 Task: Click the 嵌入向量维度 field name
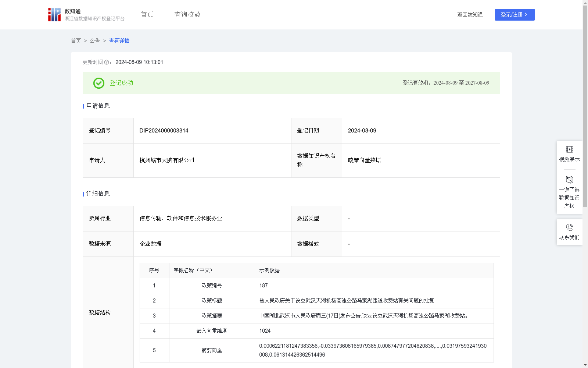pyautogui.click(x=212, y=331)
